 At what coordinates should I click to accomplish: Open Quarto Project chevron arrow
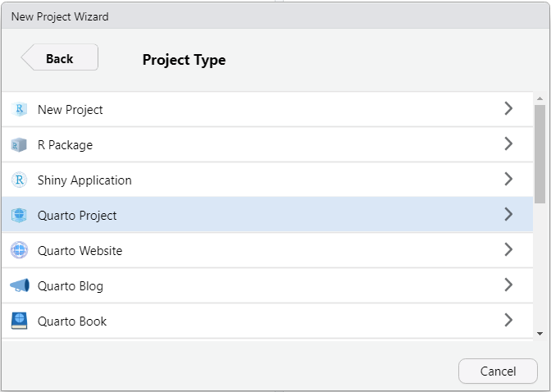pyautogui.click(x=508, y=214)
